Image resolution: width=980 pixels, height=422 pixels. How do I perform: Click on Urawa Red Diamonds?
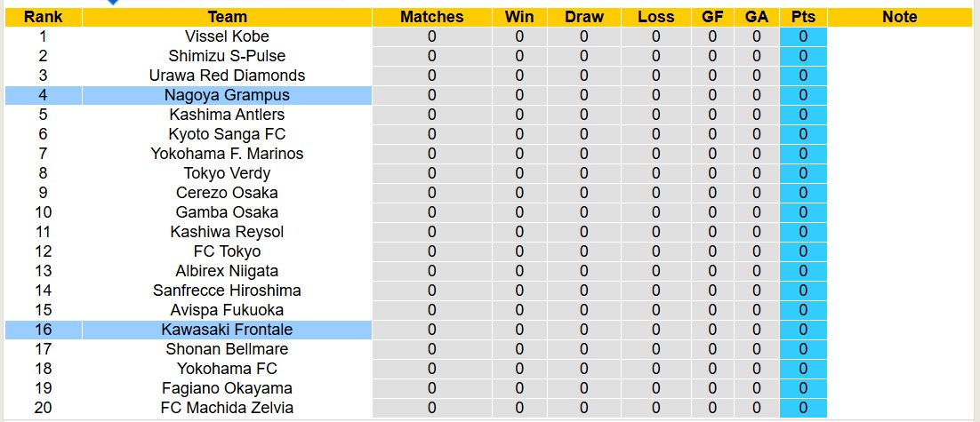click(227, 76)
